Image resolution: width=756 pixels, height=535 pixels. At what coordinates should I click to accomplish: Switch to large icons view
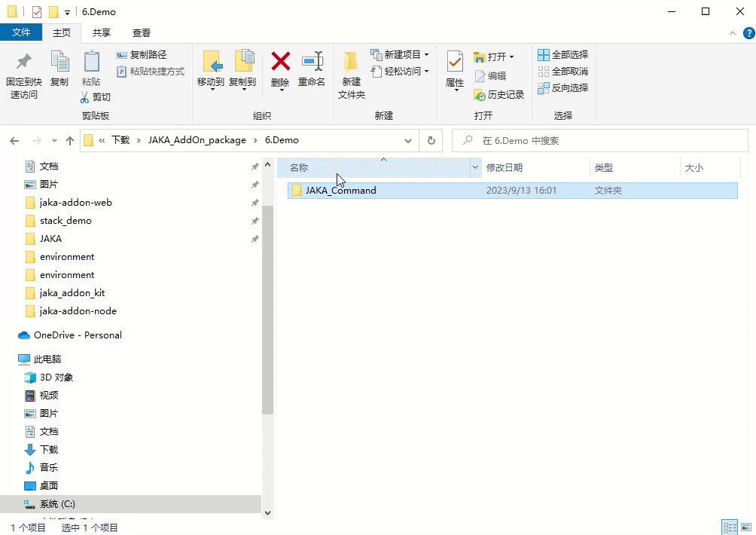click(x=746, y=527)
